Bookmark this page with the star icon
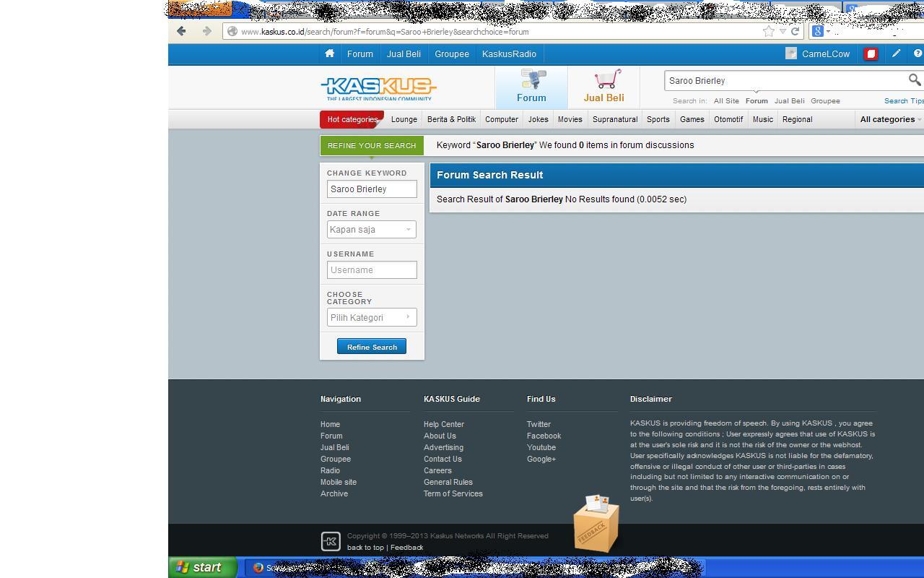Viewport: 924px width, 578px height. pos(769,31)
